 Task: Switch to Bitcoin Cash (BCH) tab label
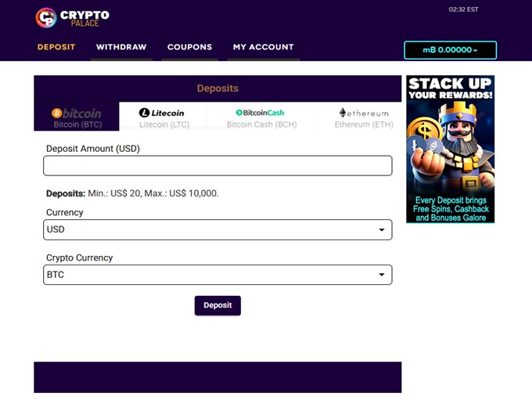(261, 124)
